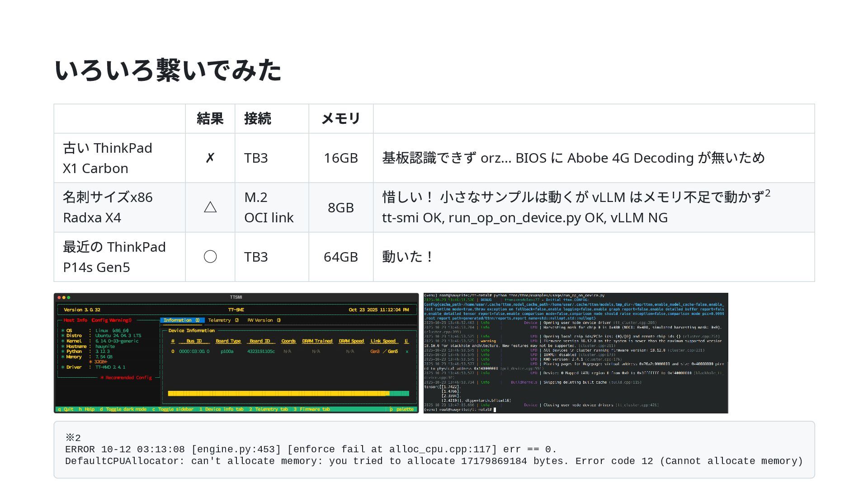The image size is (868, 488).
Task: Toggle dark mode in TT-SMI footer
Action: (x=123, y=409)
